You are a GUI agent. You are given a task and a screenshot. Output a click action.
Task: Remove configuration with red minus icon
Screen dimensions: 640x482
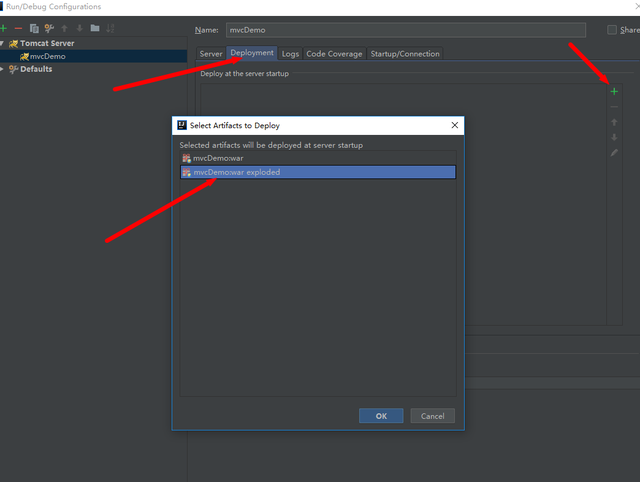pos(18,29)
